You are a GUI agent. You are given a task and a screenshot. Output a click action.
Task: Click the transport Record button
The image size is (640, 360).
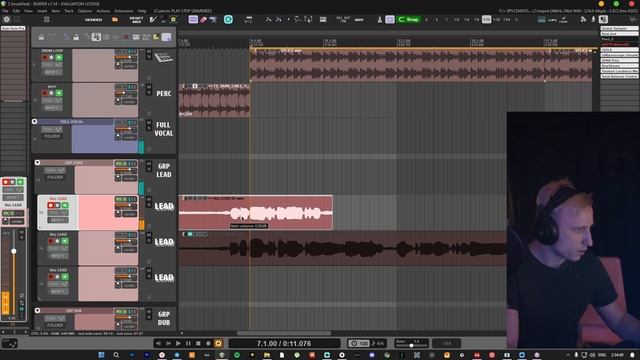point(208,344)
